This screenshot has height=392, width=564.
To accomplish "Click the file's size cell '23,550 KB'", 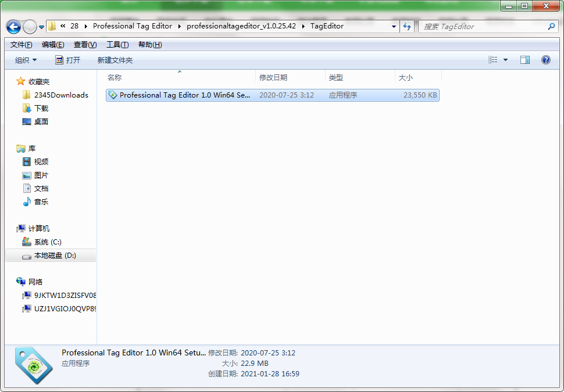I will pyautogui.click(x=420, y=95).
